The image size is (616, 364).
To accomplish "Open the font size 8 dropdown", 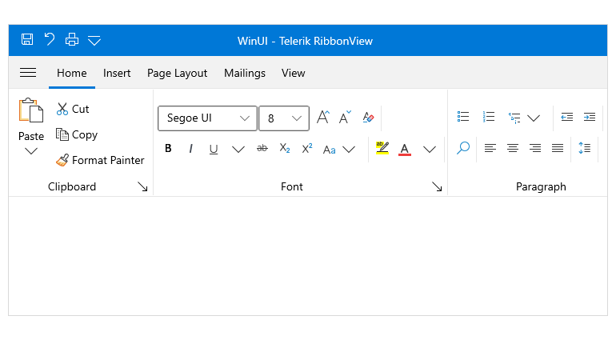I will tap(284, 118).
